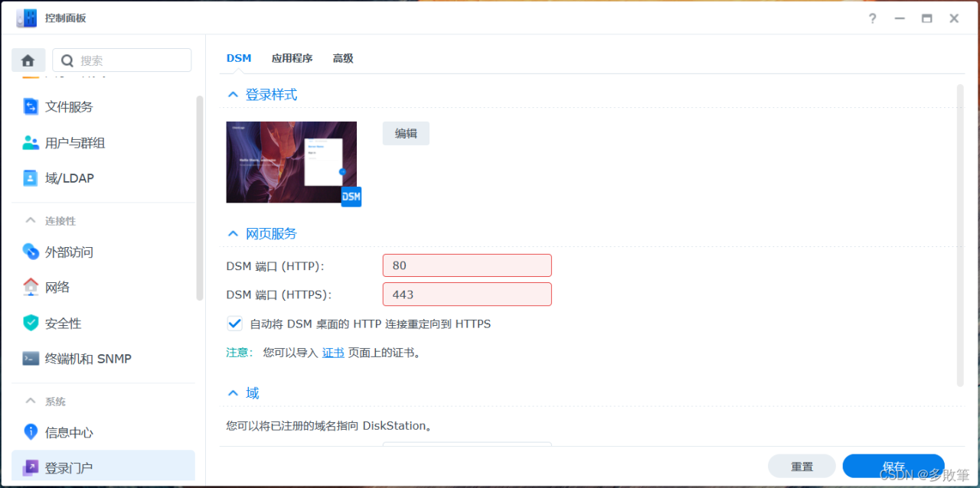
Task: Click the 外部访问 icon in the sidebar
Action: [x=31, y=252]
